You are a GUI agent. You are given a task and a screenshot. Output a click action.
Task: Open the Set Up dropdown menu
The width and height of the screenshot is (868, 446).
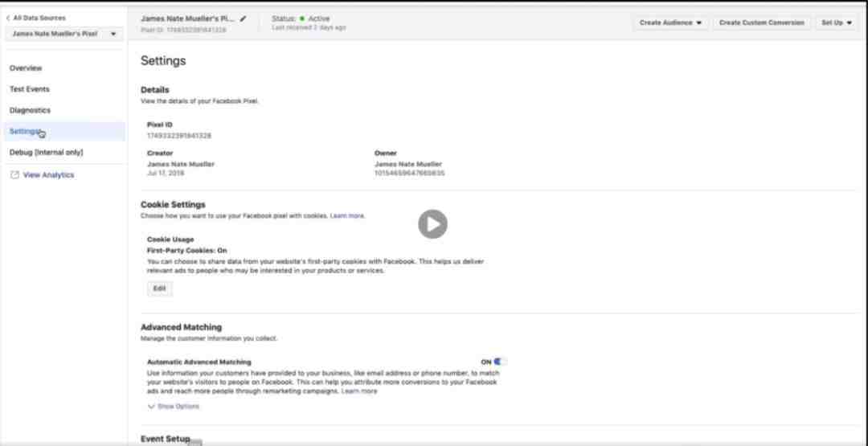836,23
